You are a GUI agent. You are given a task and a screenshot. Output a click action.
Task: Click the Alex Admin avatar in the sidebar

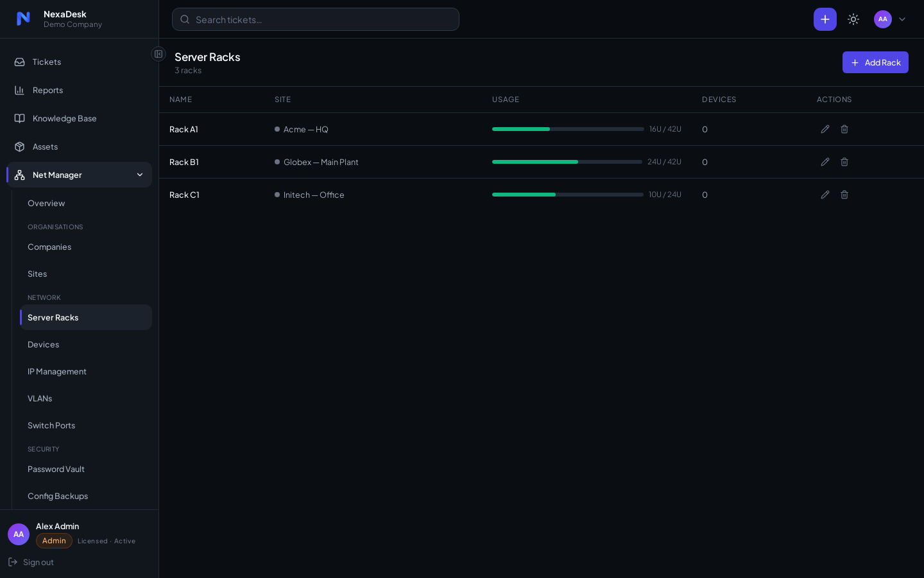pyautogui.click(x=19, y=534)
